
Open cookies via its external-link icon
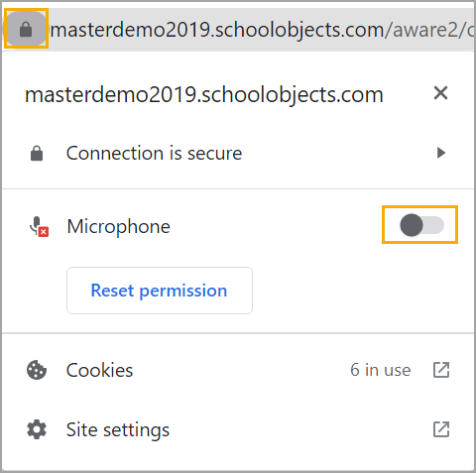(441, 370)
